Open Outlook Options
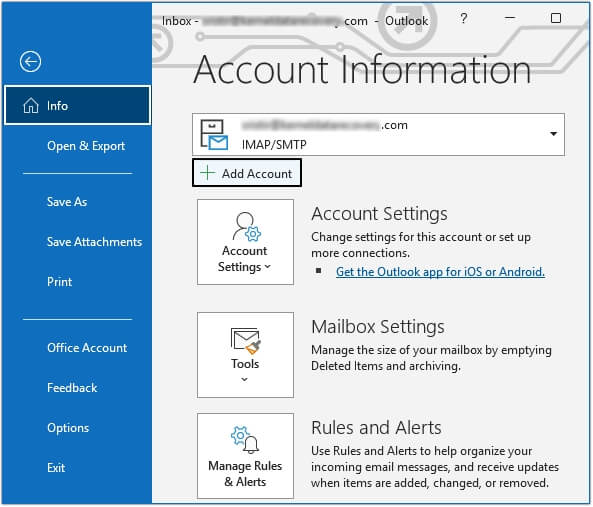Image resolution: width=593 pixels, height=507 pixels. click(68, 428)
